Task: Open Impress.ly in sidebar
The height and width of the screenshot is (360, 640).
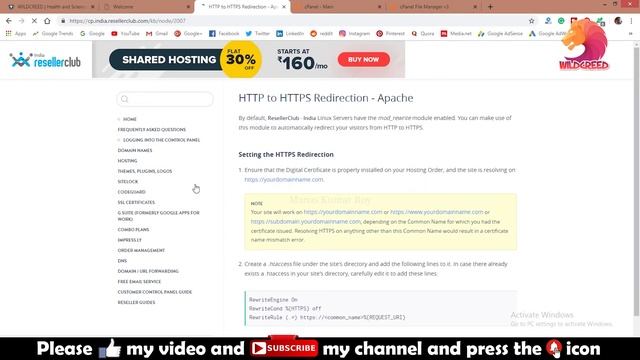Action: pyautogui.click(x=129, y=240)
